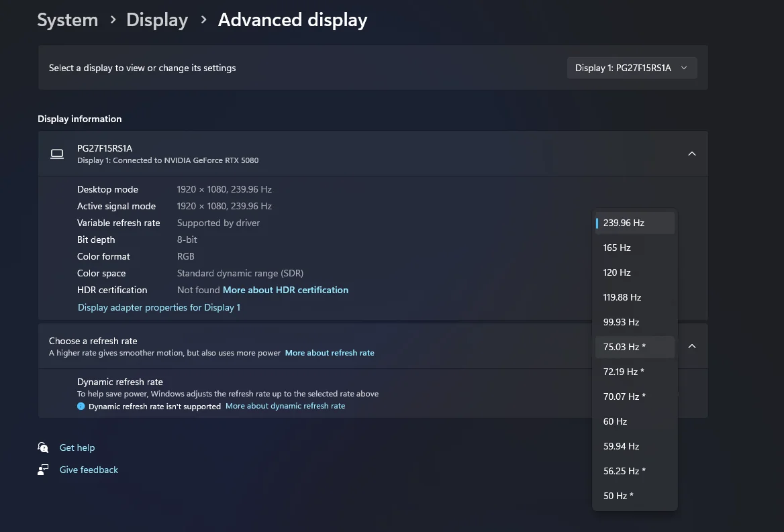Open More about HDR certification link

click(285, 290)
